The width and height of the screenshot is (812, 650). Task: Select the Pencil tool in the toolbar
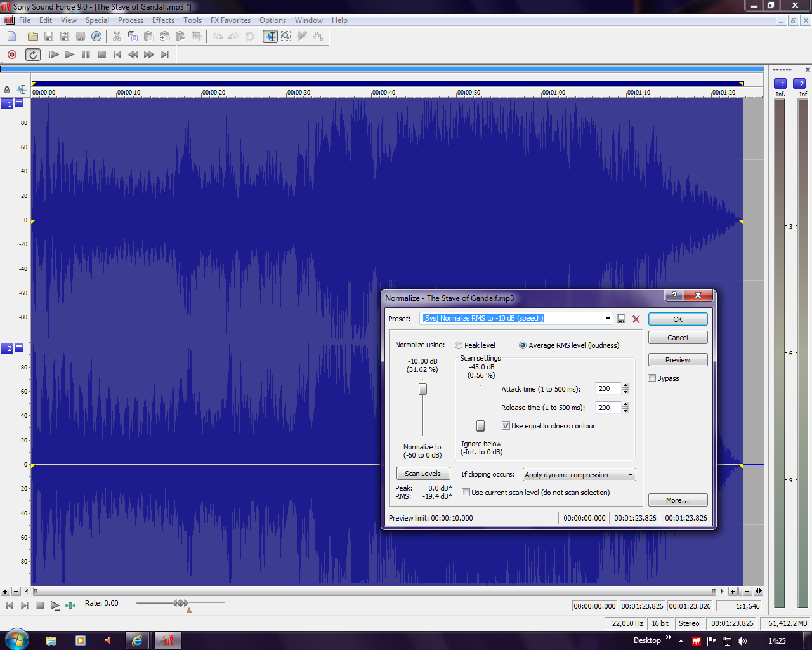302,36
